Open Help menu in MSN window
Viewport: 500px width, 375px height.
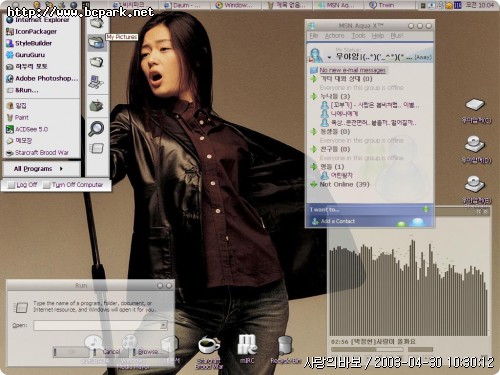377,36
